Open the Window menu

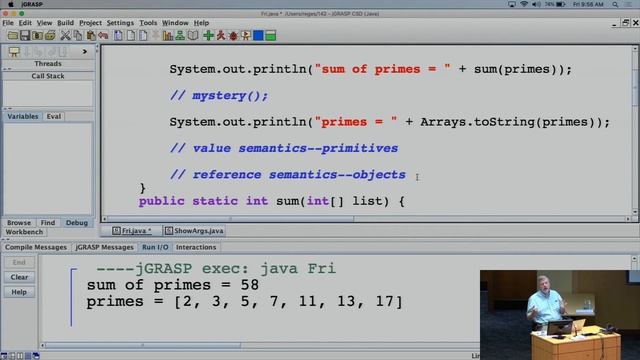point(175,23)
